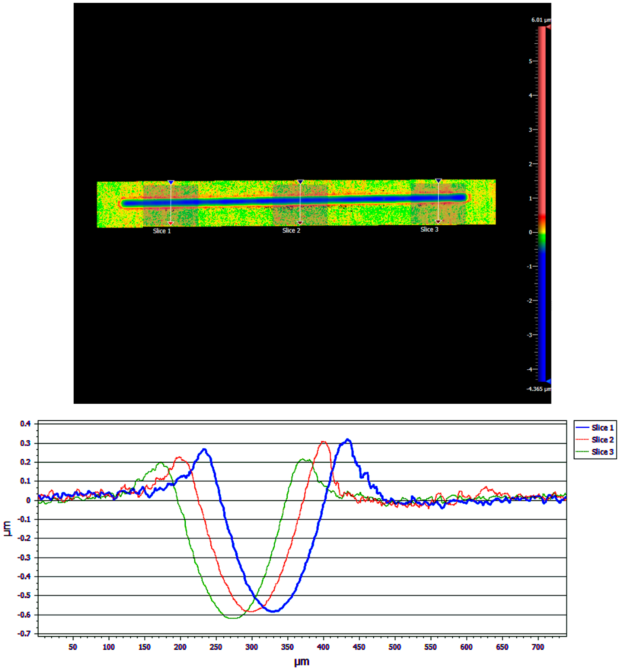Click the -4.365 µm minimum scale value

tap(538, 389)
